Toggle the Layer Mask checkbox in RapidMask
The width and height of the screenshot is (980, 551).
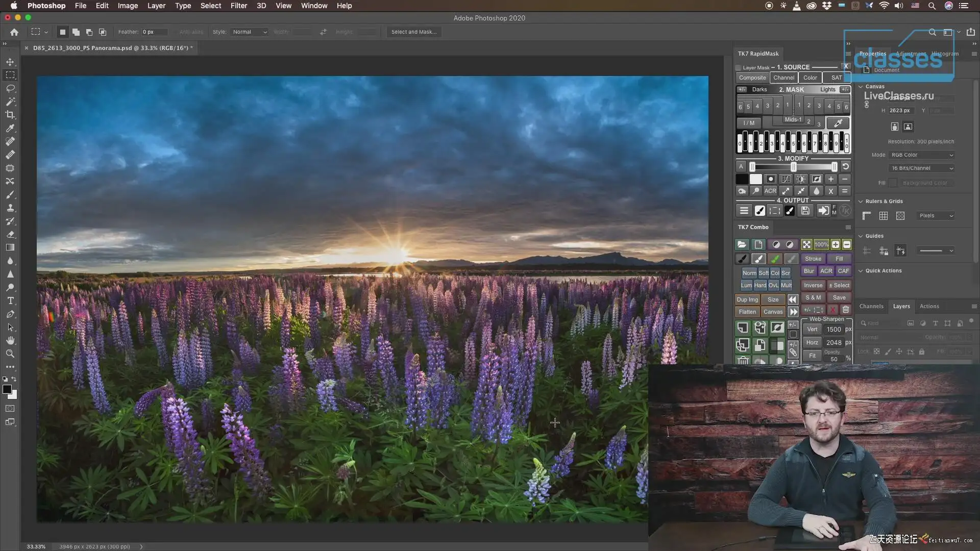pos(738,68)
